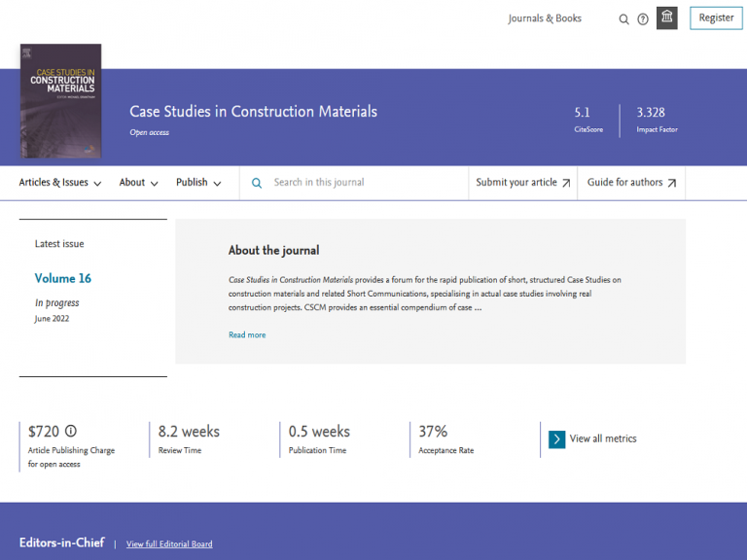Click the Register button

click(716, 18)
